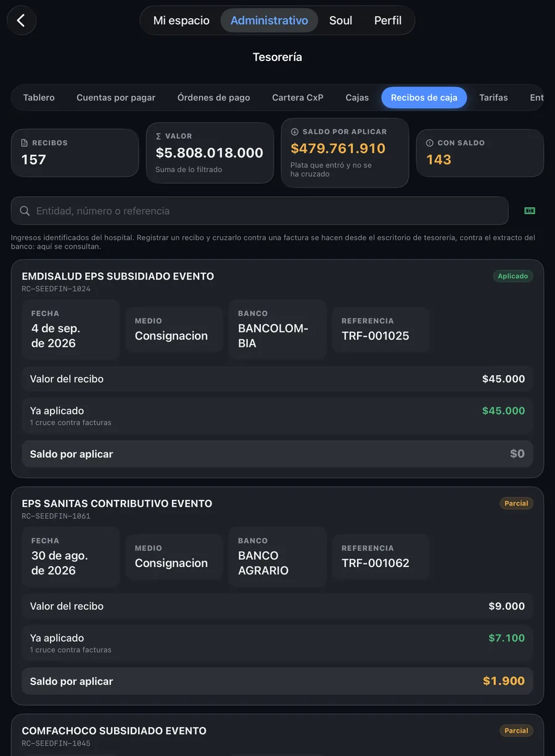Click the Parcial badge on COMFACHOCO receipt
555x756 pixels.
click(x=516, y=731)
